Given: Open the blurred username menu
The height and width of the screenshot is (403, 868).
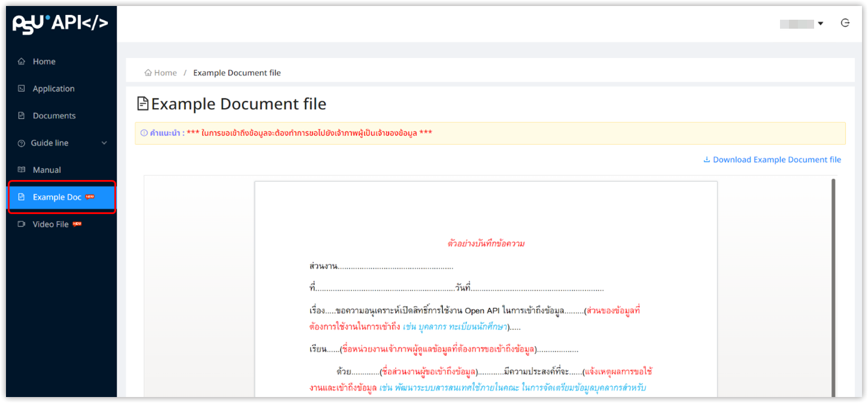Looking at the screenshot, I should tap(796, 24).
